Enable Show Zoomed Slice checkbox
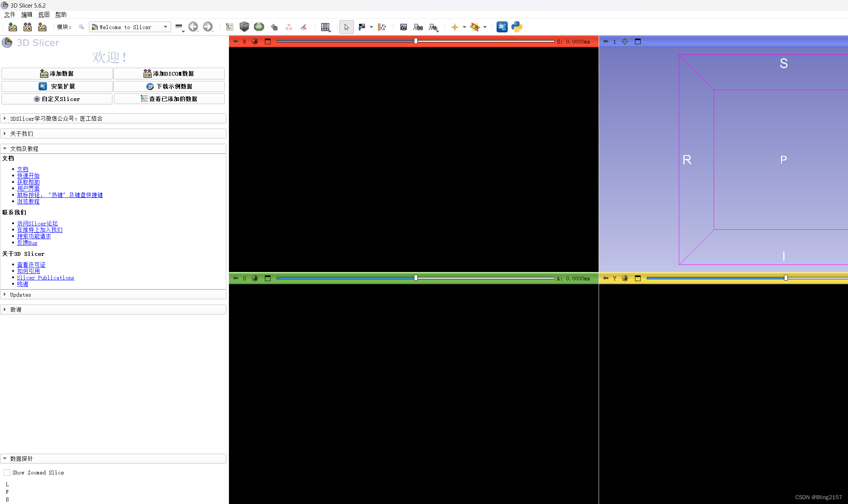This screenshot has width=848, height=504. coord(7,472)
